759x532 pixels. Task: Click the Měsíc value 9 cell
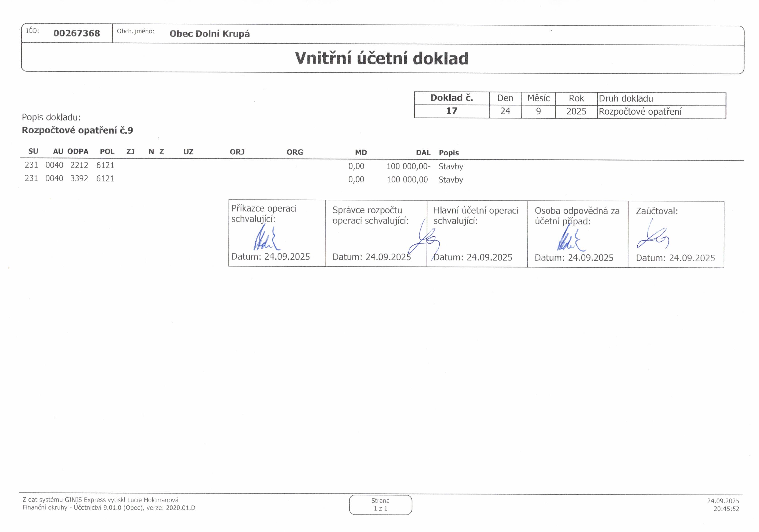(x=538, y=111)
